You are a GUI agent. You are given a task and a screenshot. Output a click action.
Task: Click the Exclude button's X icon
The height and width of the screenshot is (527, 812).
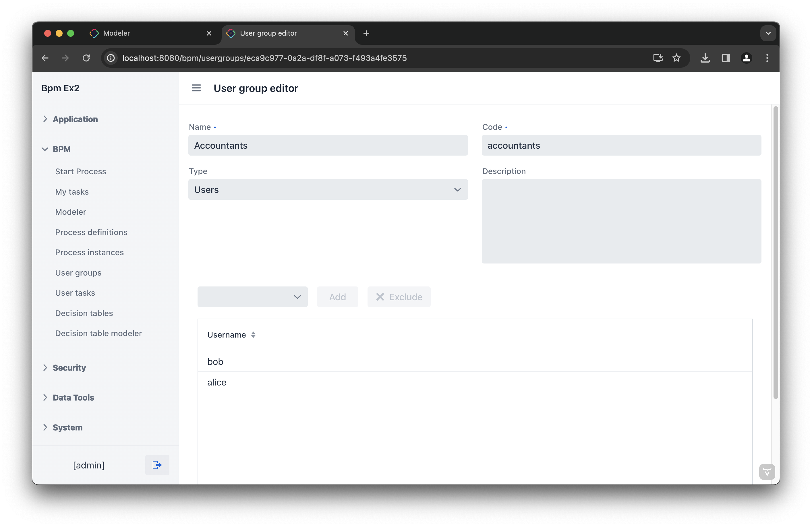point(380,297)
